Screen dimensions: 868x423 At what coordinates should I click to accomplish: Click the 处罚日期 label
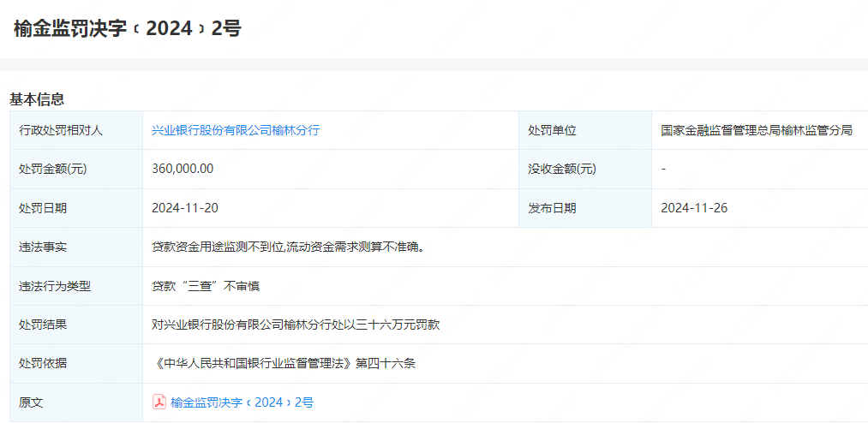pos(43,208)
